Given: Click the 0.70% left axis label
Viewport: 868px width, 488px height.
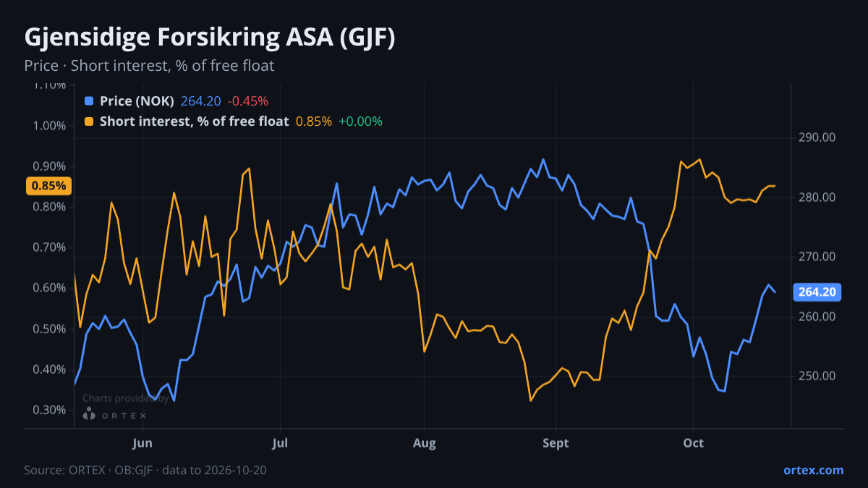Looking at the screenshot, I should click(x=50, y=247).
